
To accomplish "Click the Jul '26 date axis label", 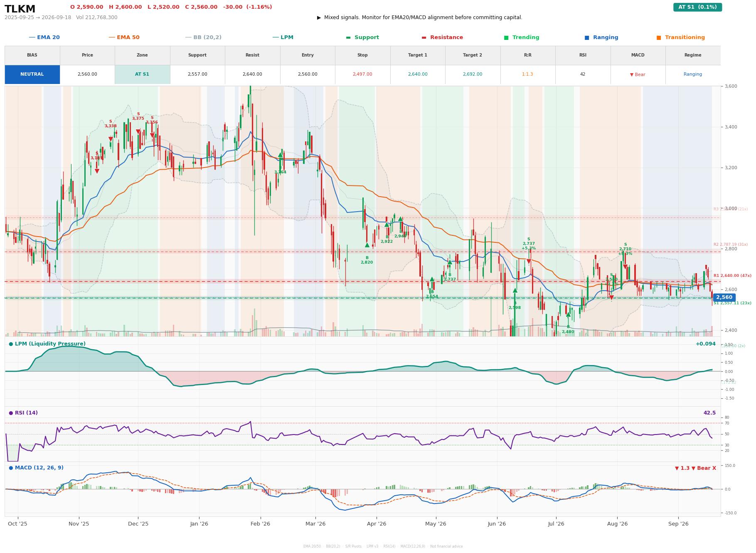I will click(556, 524).
